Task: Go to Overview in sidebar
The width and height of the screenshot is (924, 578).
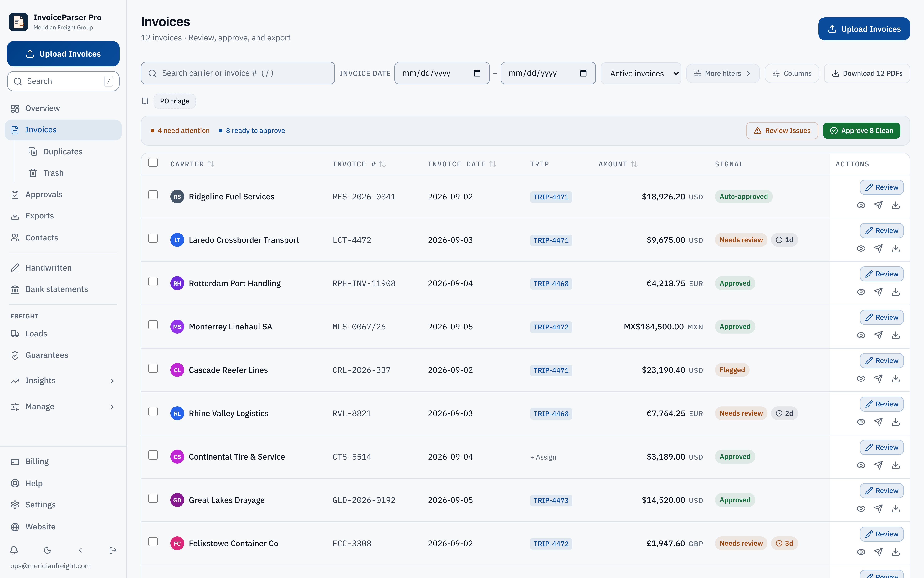Action: (x=63, y=108)
